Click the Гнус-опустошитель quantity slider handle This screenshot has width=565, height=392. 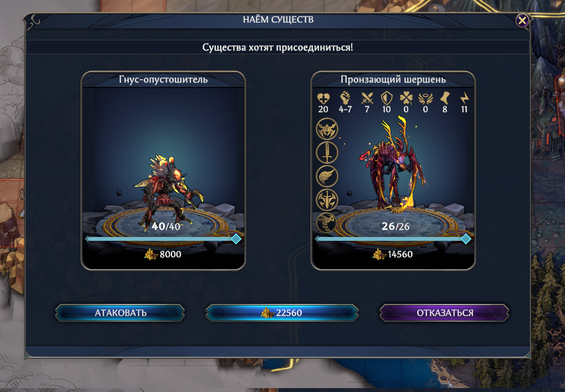point(236,239)
